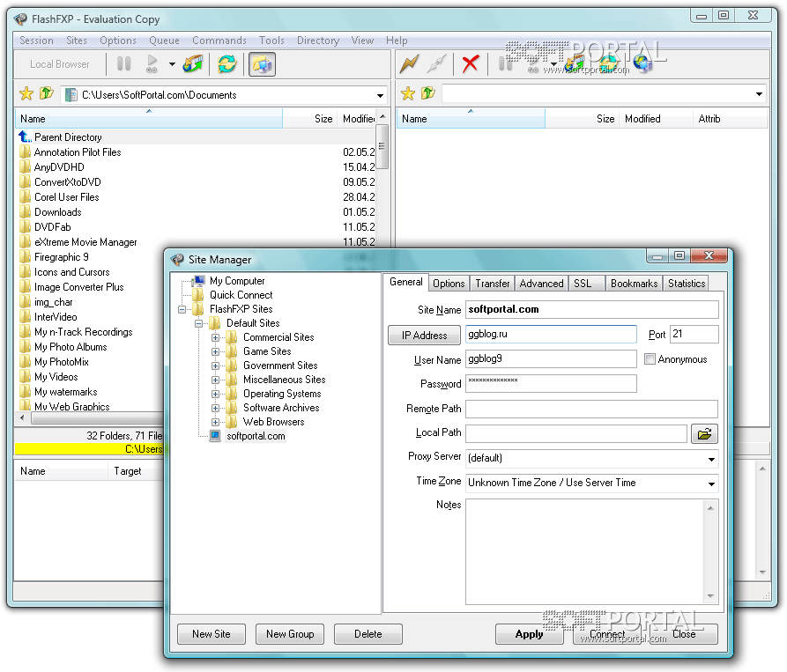Image resolution: width=787 pixels, height=672 pixels.
Task: Browse for Local Path with the folder icon
Action: 704,434
